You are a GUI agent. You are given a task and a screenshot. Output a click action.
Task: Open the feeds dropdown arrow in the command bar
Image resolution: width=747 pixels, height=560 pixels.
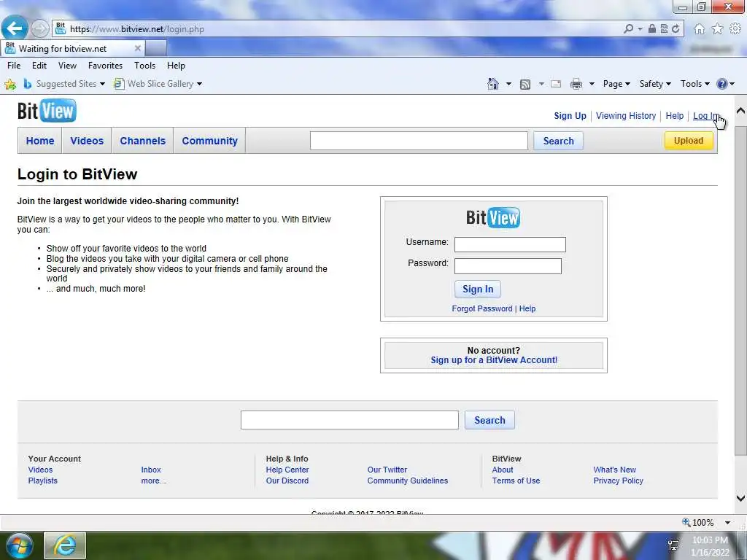pyautogui.click(x=541, y=85)
